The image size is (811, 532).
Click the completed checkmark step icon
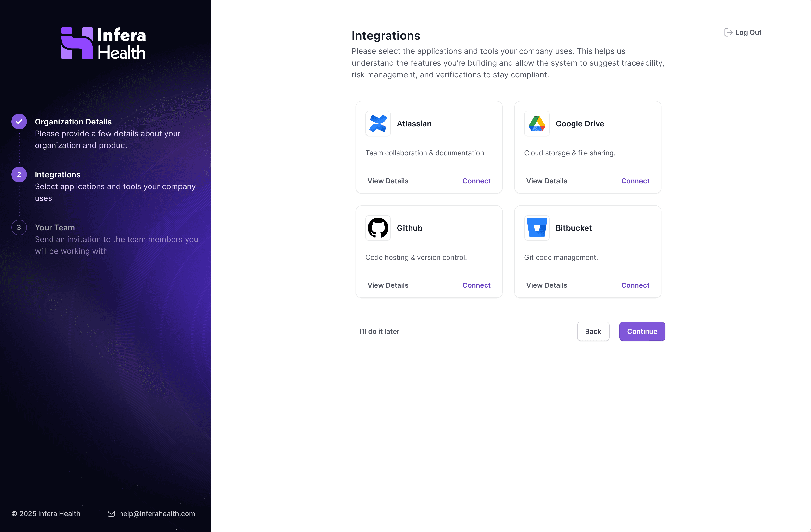point(19,122)
